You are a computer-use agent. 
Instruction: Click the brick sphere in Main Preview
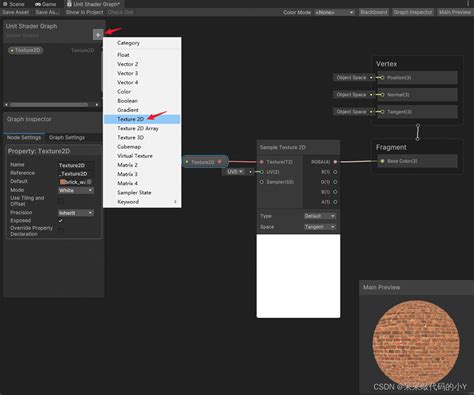(x=416, y=343)
